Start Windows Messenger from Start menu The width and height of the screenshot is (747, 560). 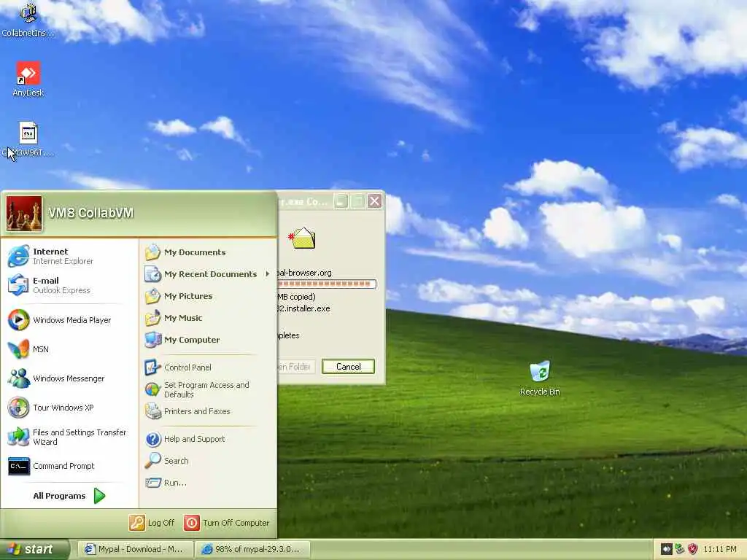69,378
